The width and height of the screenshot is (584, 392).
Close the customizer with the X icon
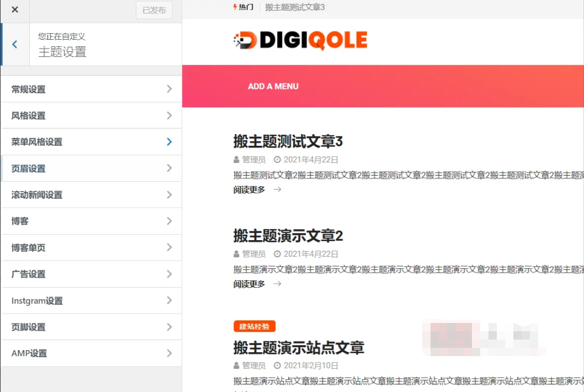[15, 10]
